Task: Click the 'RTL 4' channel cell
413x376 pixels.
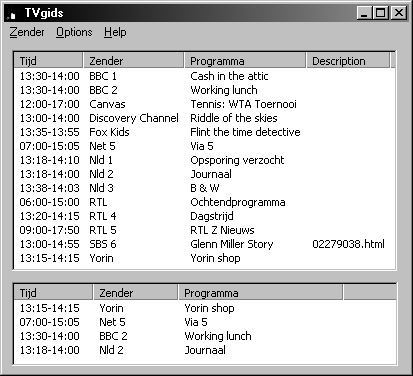Action: [103, 216]
